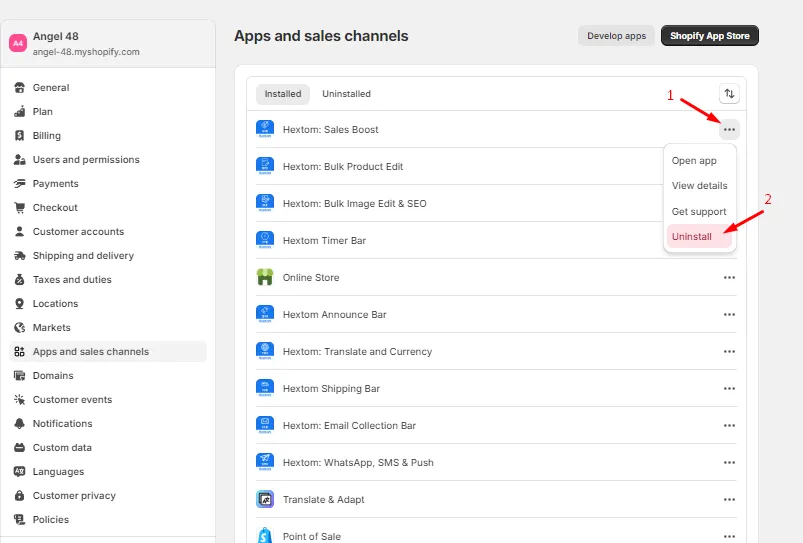
Task: Click the Languages icon in sidebar
Action: 19,471
